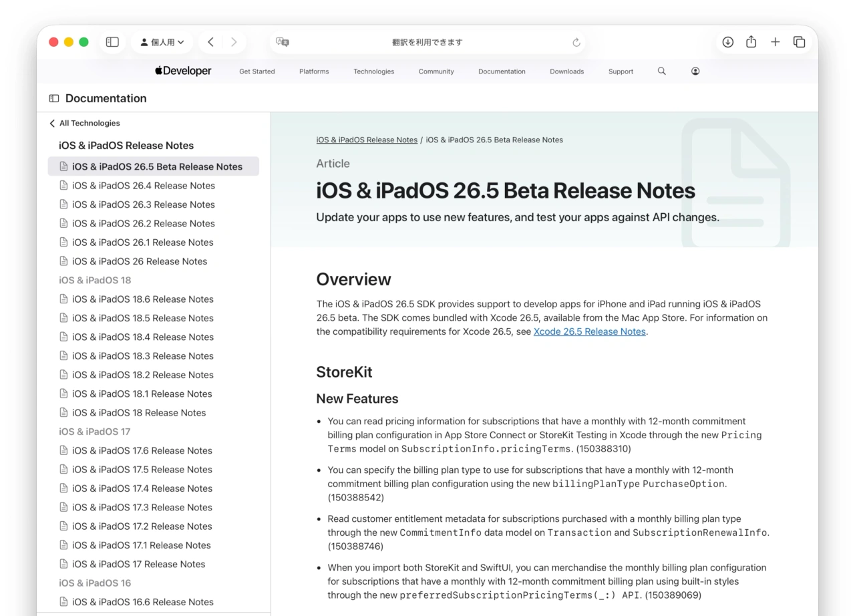Click the developer account profile icon
855x616 pixels.
click(695, 71)
